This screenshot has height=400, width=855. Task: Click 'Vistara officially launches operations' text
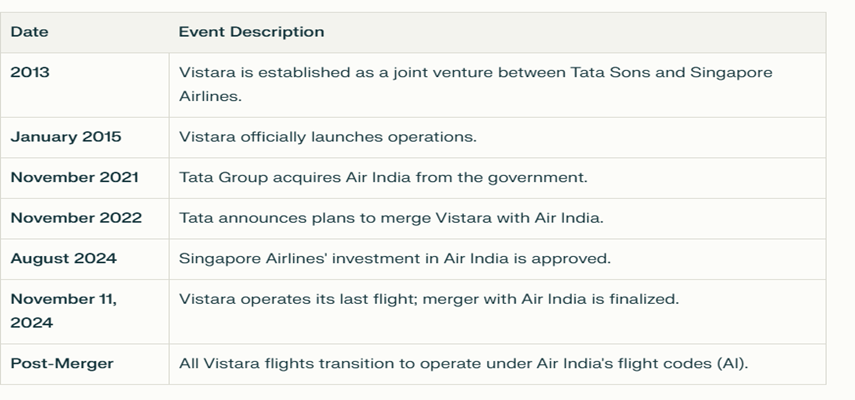pos(328,137)
